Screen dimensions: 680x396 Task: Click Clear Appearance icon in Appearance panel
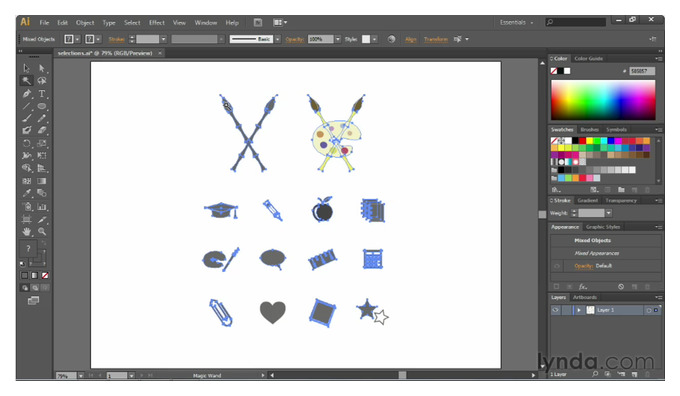pyautogui.click(x=621, y=287)
